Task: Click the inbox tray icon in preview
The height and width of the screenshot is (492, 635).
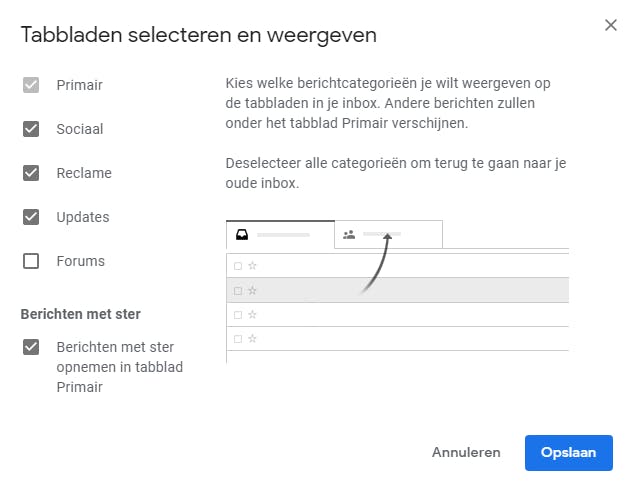Action: [241, 235]
